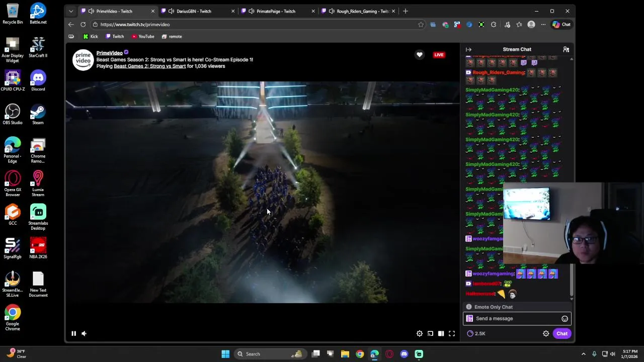Screen dimensions: 644x362
Task: Click PrimeVideo channel avatar
Action: tap(83, 60)
